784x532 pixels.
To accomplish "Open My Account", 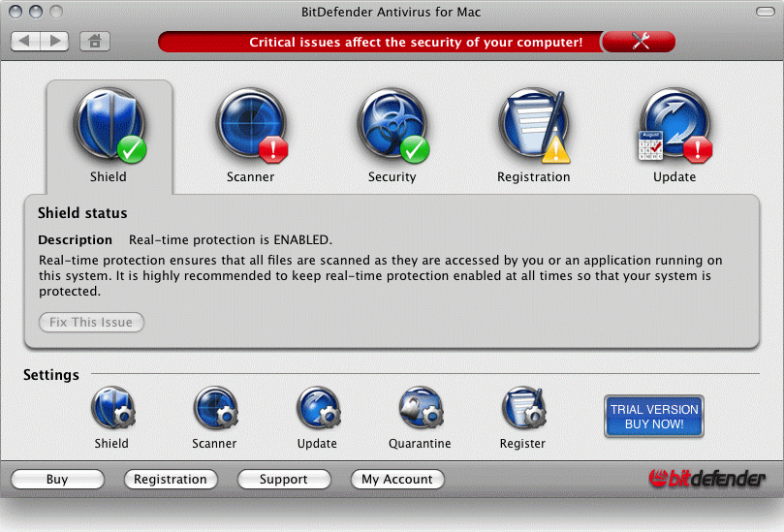I will coord(397,479).
